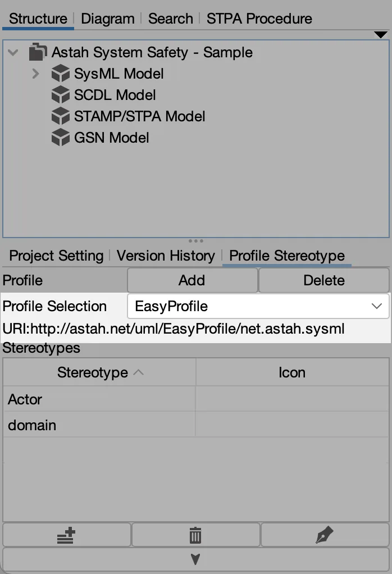The image size is (392, 574).
Task: Click the three-dot pane divider handle
Action: coord(196,241)
